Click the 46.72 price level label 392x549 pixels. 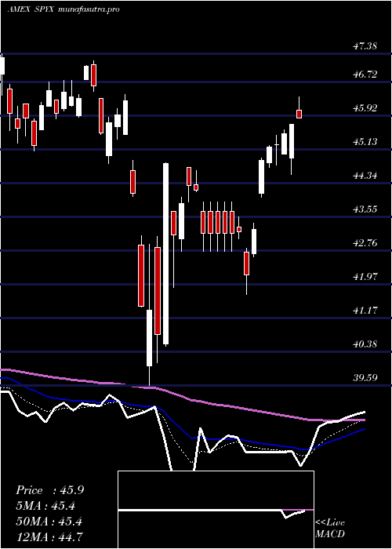365,74
